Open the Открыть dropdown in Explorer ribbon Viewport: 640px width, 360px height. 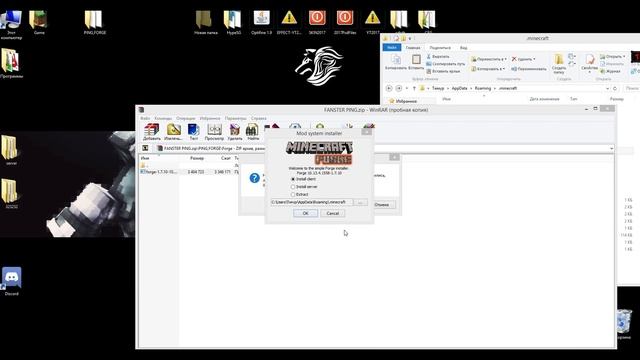(613, 56)
